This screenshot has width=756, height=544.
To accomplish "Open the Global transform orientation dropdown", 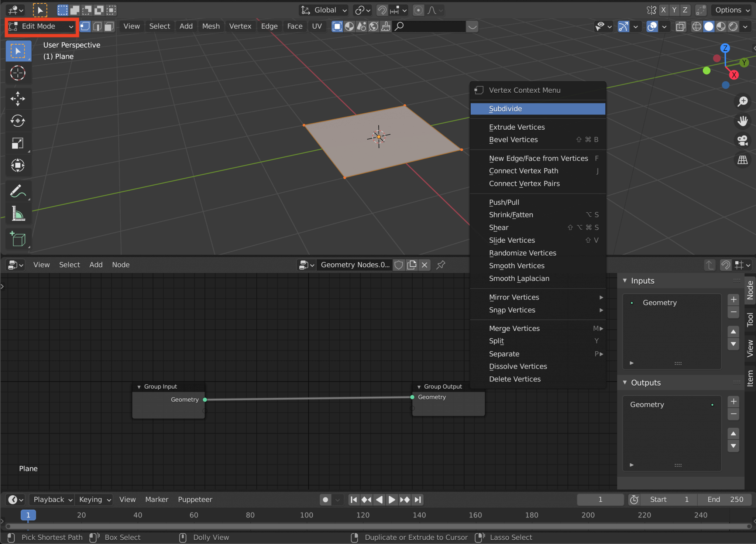I will 323,10.
